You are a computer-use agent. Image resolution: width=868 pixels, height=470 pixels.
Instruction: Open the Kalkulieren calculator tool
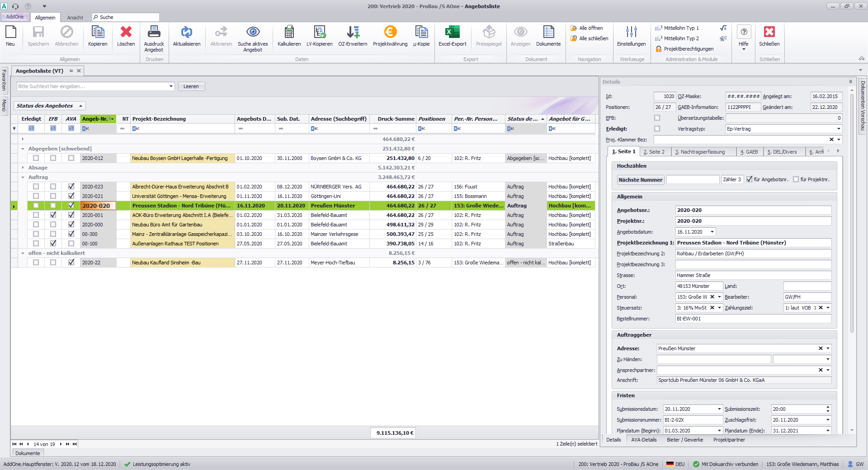(x=289, y=32)
